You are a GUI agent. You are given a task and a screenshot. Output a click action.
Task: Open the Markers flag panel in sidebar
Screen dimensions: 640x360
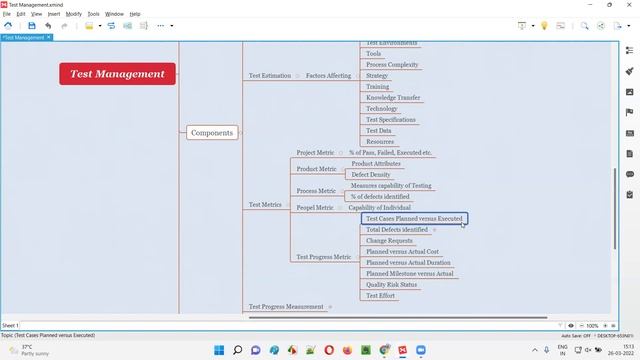click(x=629, y=112)
